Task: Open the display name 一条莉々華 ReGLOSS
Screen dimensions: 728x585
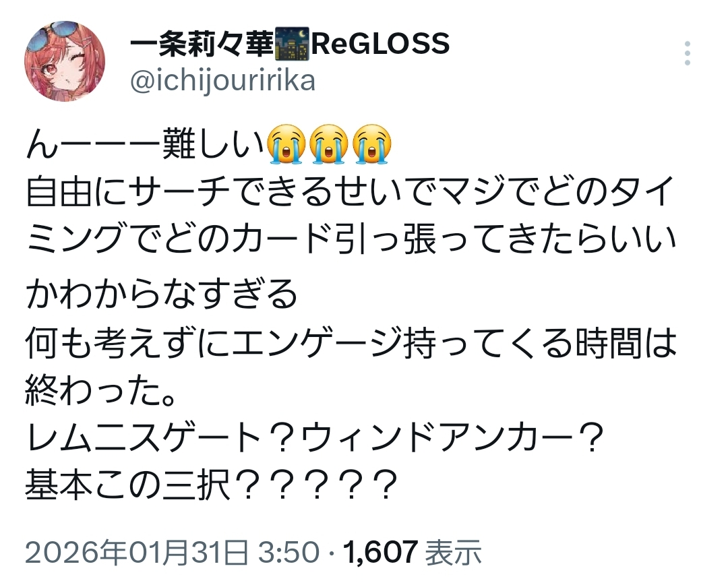Action: coord(290,44)
